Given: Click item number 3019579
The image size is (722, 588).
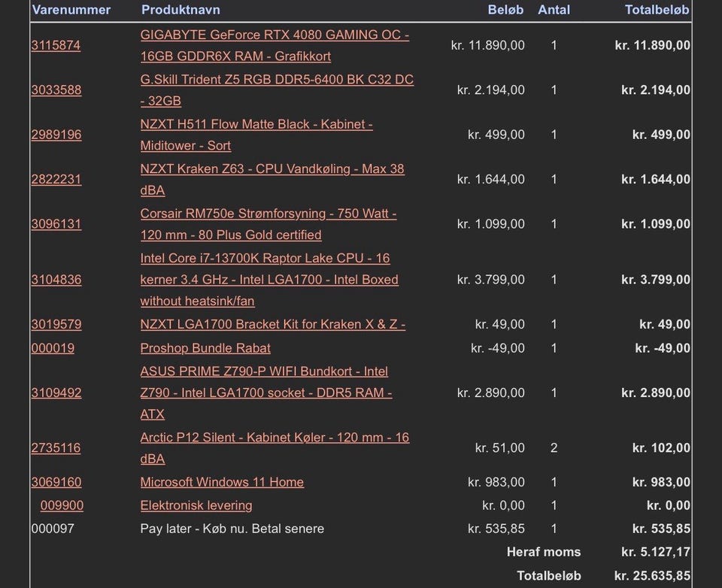Looking at the screenshot, I should point(56,324).
